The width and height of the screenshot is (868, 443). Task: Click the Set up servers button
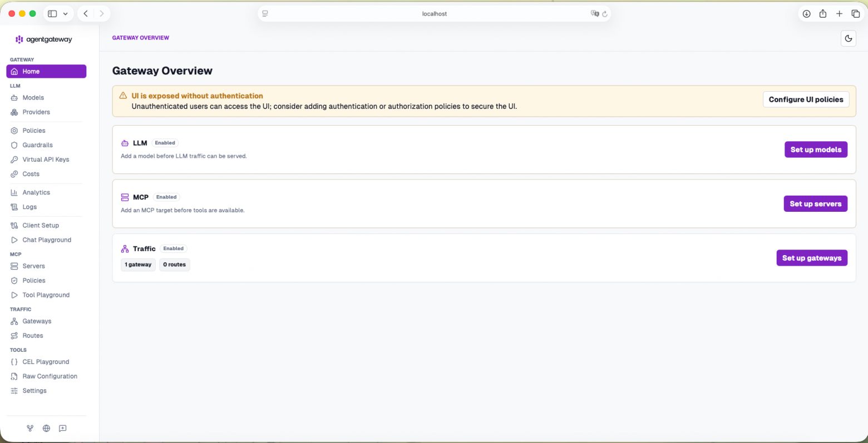(x=815, y=203)
